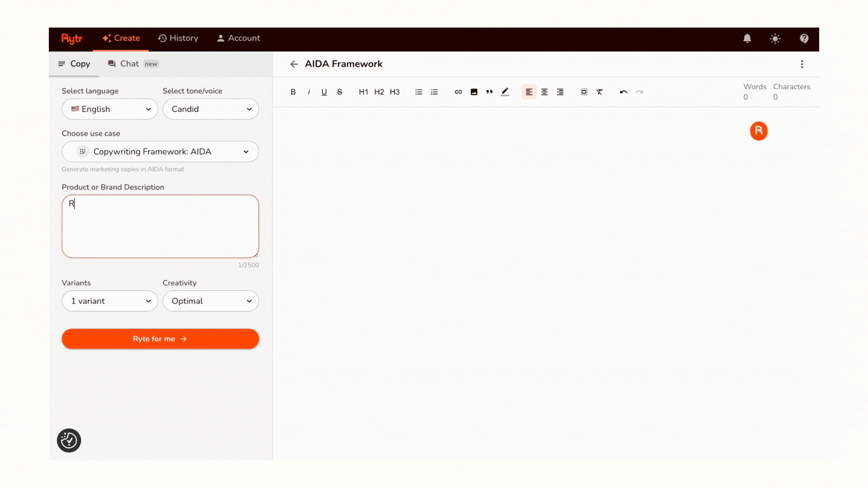Image resolution: width=868 pixels, height=488 pixels.
Task: Undo the last editor action
Action: (623, 92)
